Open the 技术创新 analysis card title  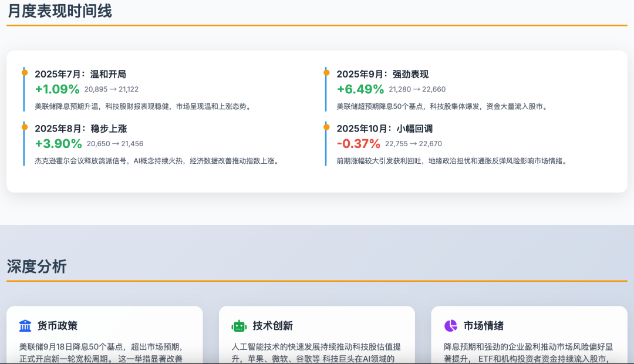point(272,326)
